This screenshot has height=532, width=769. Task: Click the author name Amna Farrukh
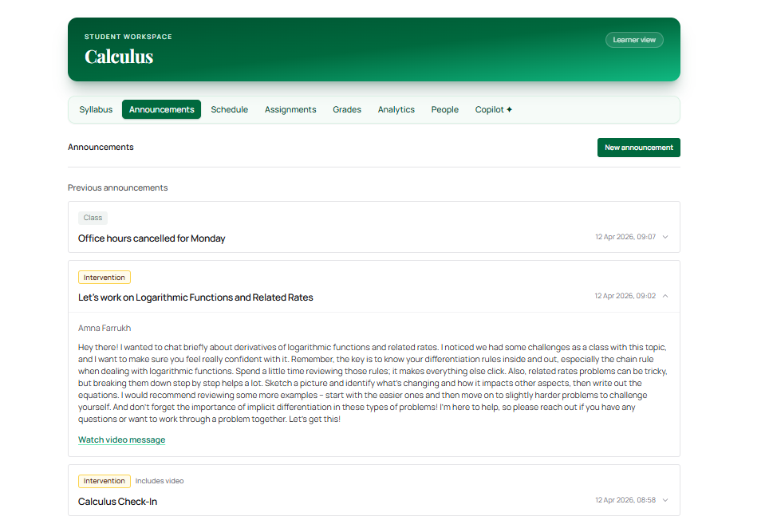tap(105, 328)
